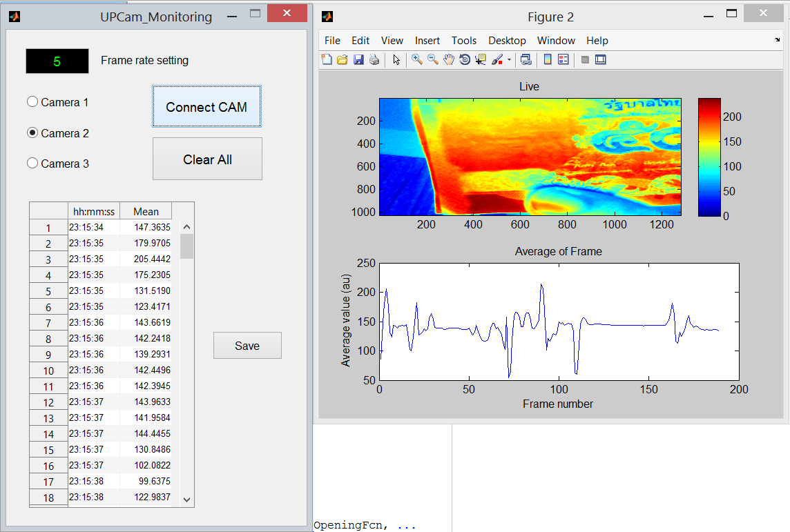Screen dimensions: 790x532
Task: Insert a legend into the figure
Action: tap(563, 59)
